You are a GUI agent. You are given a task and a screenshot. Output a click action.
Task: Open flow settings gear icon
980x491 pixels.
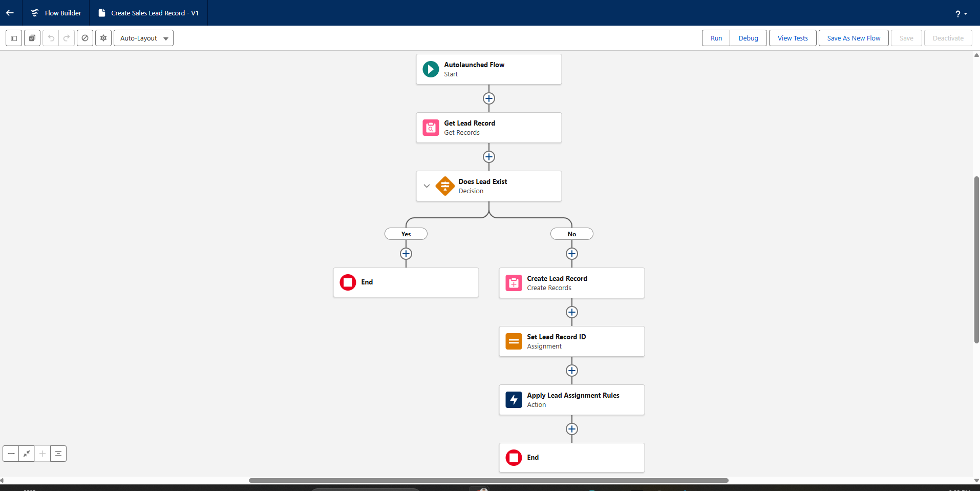[x=103, y=38]
